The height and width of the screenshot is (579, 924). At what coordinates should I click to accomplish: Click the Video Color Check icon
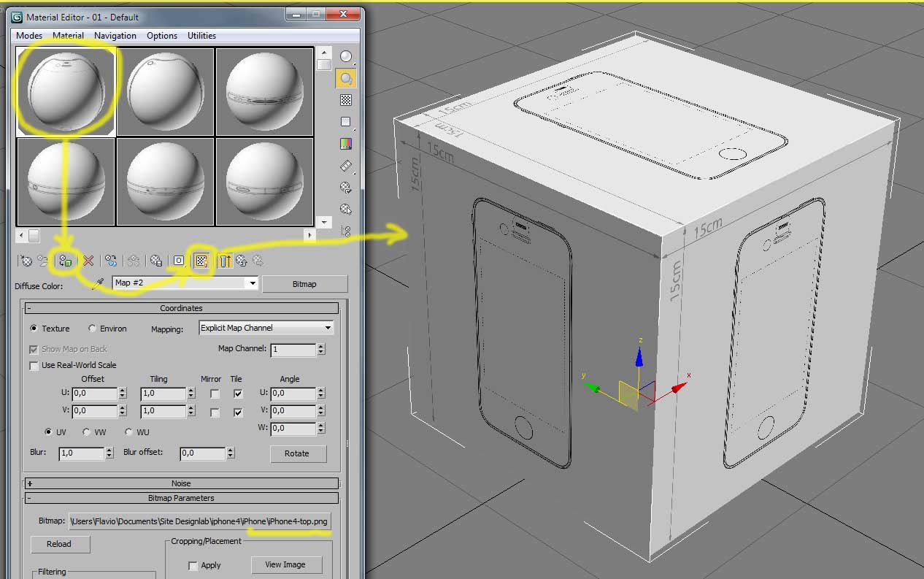(x=346, y=144)
